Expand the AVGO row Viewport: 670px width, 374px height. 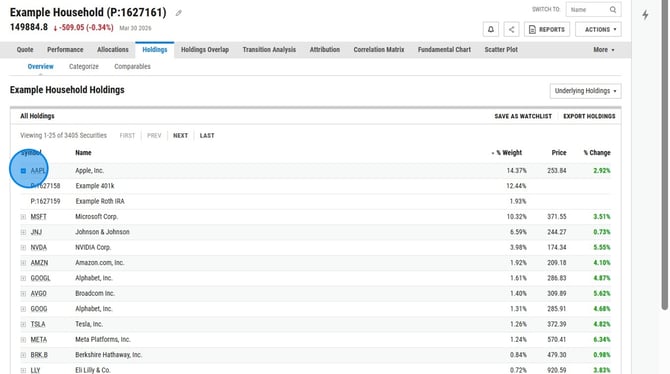coord(24,294)
